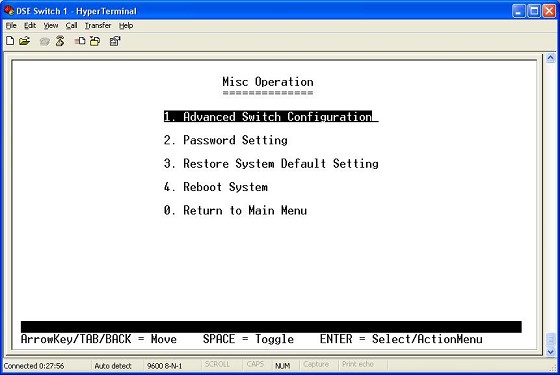Click the greyed Call telephone icon
This screenshot has width=560, height=375.
tap(45, 41)
